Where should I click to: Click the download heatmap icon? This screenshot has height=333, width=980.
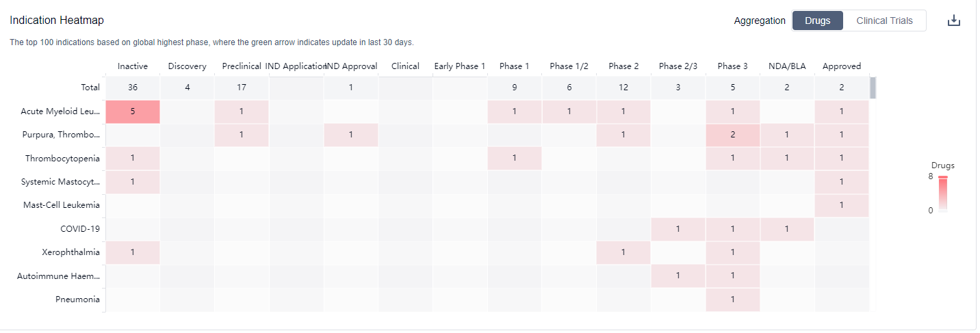pyautogui.click(x=954, y=21)
